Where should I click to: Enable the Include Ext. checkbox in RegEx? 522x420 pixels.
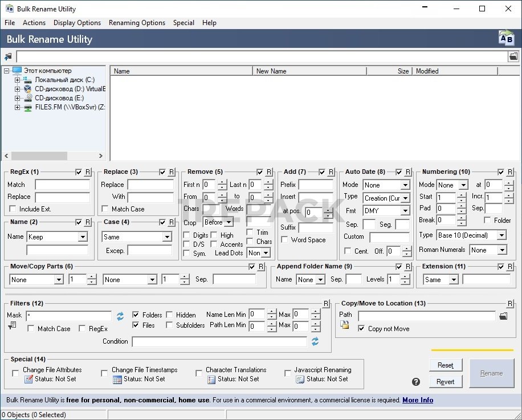pos(13,209)
